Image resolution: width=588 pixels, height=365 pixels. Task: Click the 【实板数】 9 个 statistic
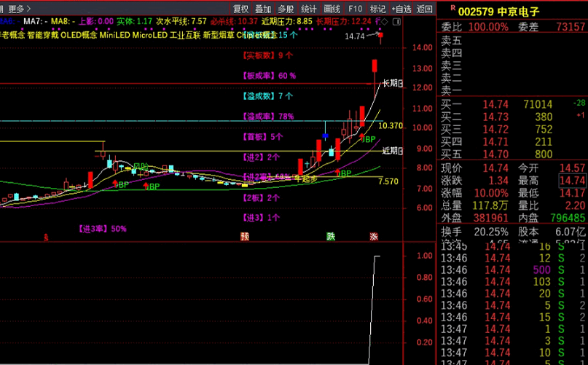click(267, 55)
